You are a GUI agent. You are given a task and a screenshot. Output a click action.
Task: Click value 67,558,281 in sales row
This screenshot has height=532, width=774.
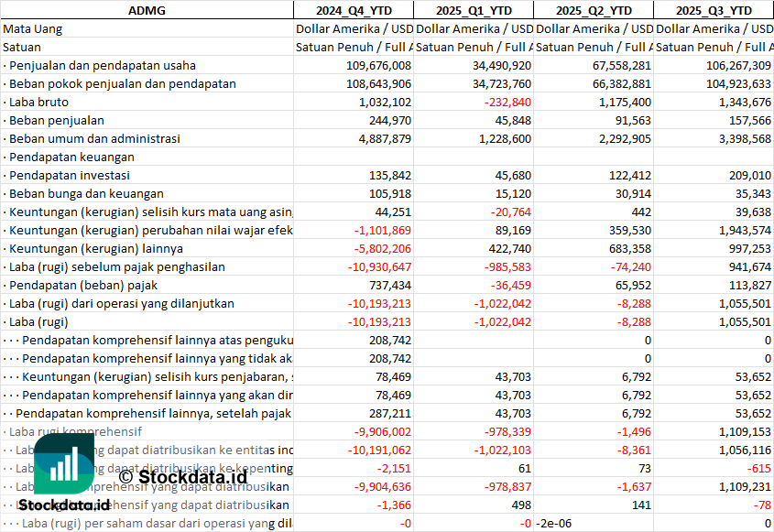(622, 66)
